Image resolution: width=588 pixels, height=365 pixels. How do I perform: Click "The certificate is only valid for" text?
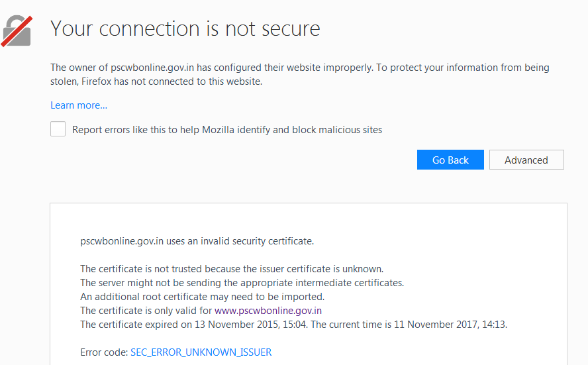coord(146,310)
